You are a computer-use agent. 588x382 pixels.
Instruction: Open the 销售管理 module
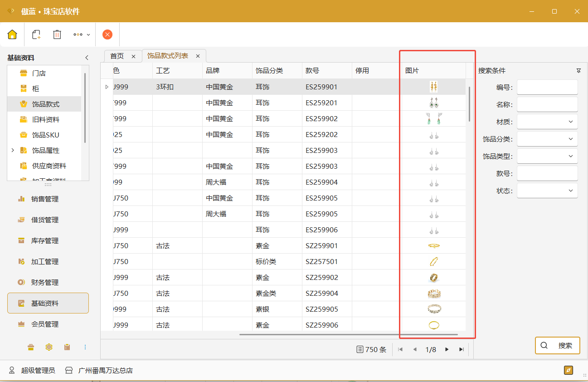coord(48,199)
